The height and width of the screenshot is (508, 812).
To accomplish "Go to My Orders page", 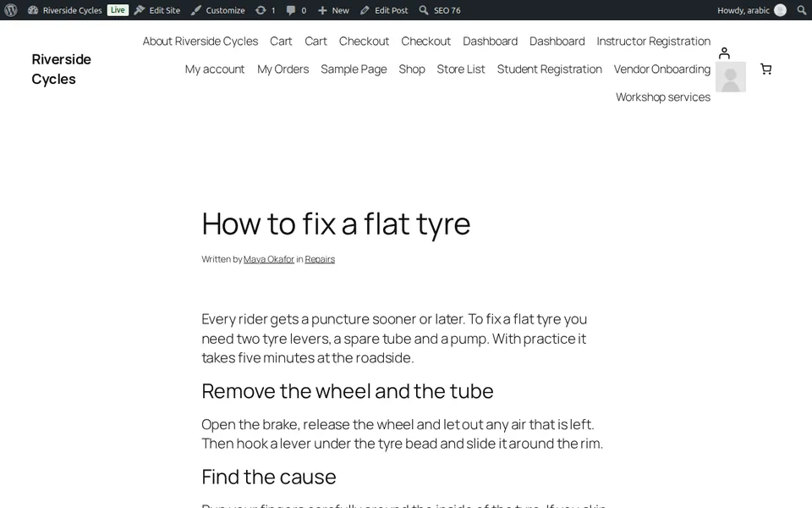I will 283,69.
